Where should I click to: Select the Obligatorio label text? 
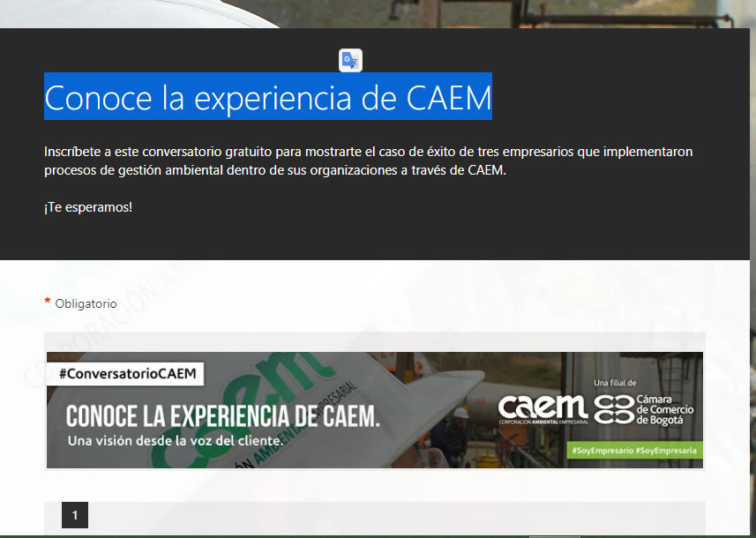coord(86,303)
